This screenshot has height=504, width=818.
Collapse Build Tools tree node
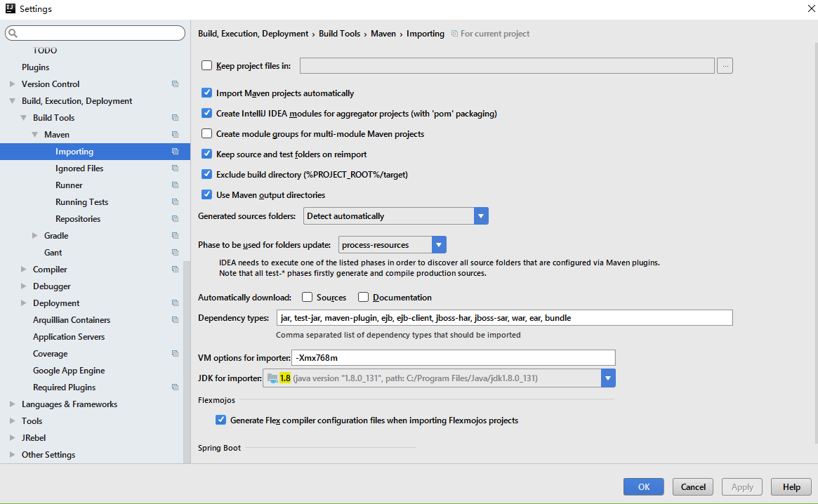(23, 118)
